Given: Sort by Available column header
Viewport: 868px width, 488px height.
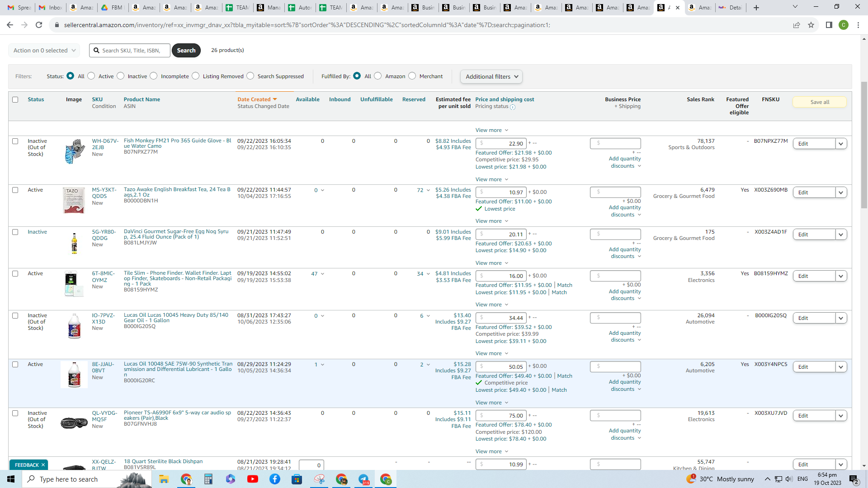Looking at the screenshot, I should pyautogui.click(x=308, y=99).
